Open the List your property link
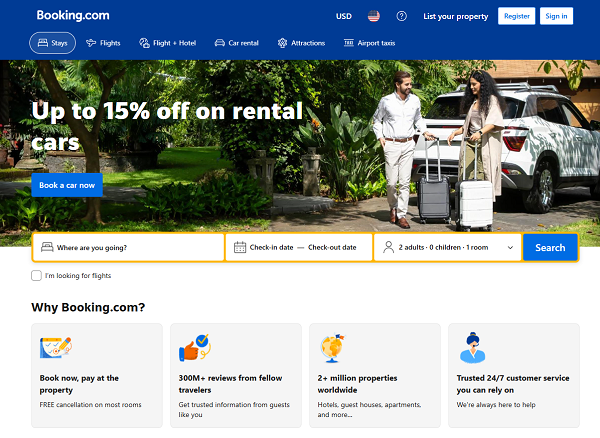The image size is (600, 438). coord(455,16)
